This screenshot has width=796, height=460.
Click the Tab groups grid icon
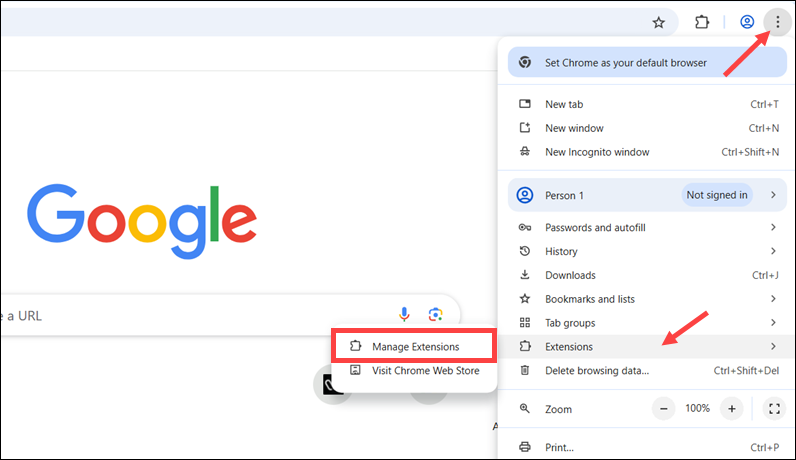[525, 323]
